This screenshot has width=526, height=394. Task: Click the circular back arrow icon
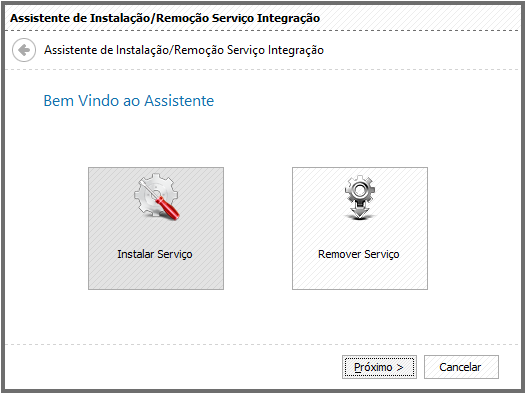(x=24, y=50)
